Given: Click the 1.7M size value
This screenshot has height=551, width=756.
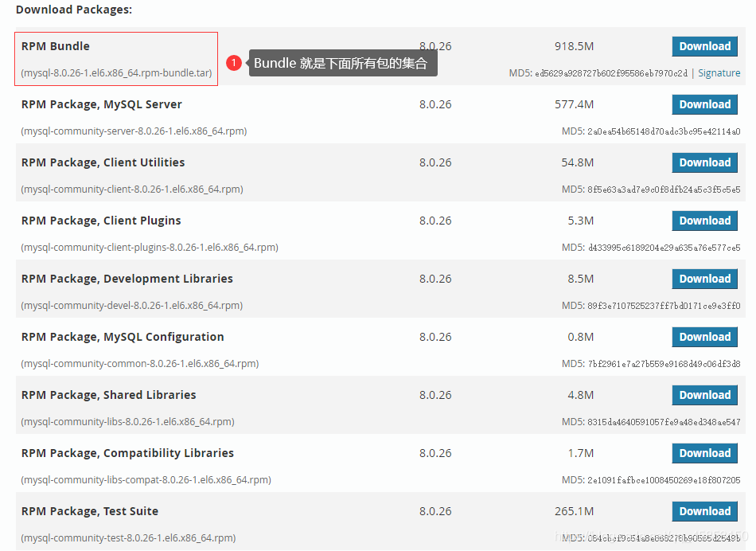Looking at the screenshot, I should pos(580,454).
